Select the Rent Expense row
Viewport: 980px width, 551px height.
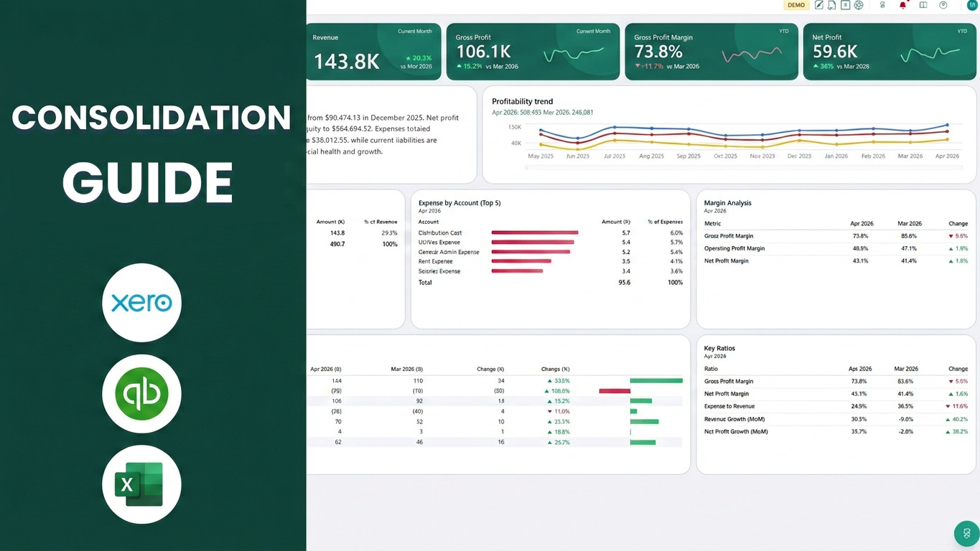[x=551, y=262]
